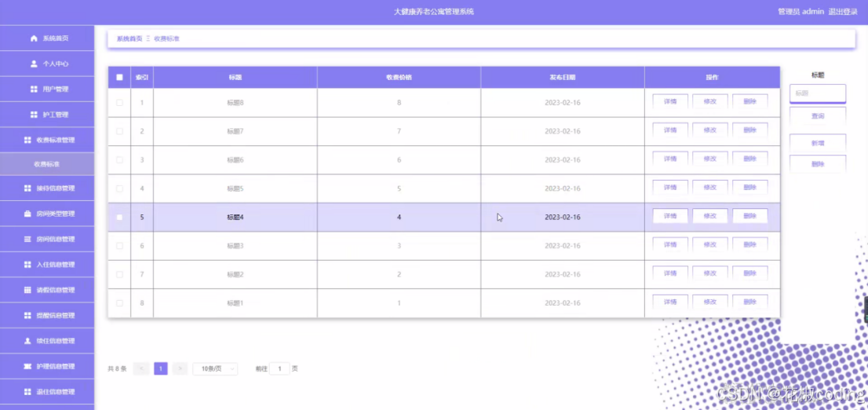
Task: Click the grid icon beside 提醒信息管理
Action: [27, 316]
